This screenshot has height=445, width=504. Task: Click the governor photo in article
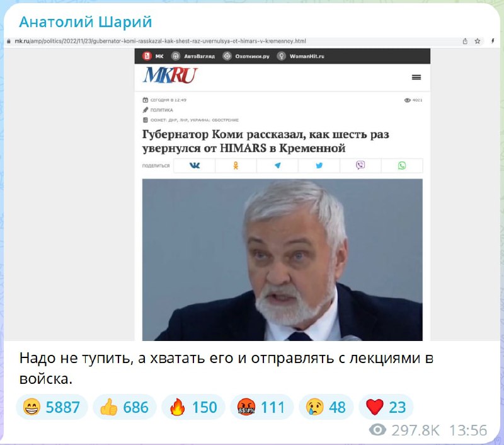pyautogui.click(x=282, y=260)
